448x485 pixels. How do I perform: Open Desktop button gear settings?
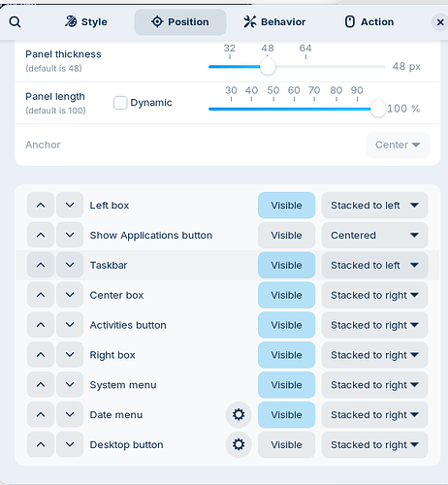coord(239,444)
